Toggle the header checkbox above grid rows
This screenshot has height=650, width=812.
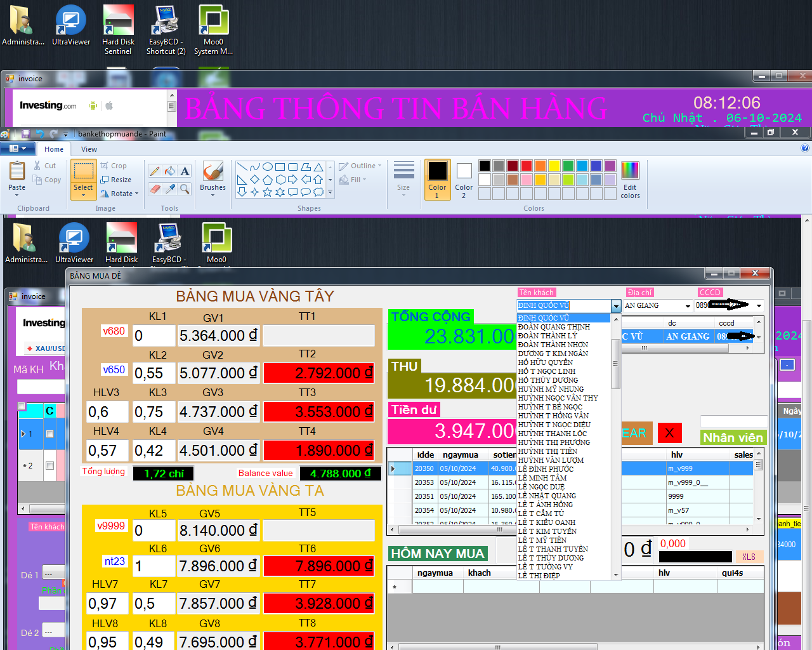(22, 406)
